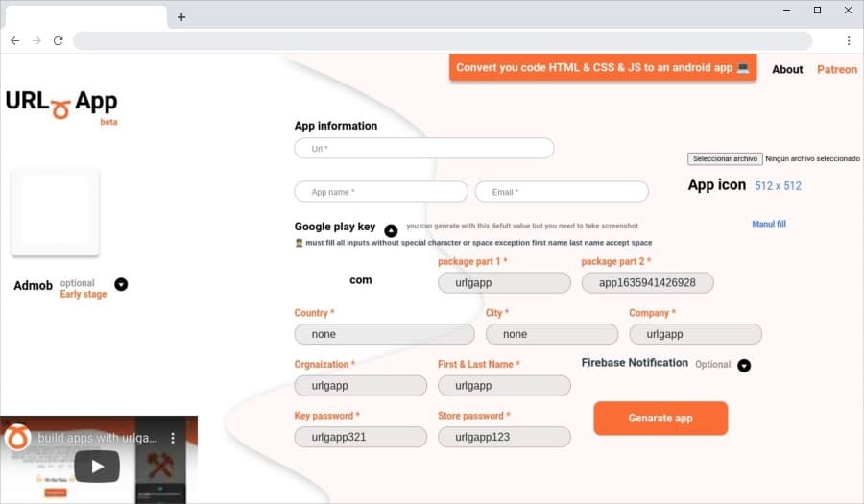The image size is (864, 504).
Task: Play the build apps video
Action: tap(97, 466)
